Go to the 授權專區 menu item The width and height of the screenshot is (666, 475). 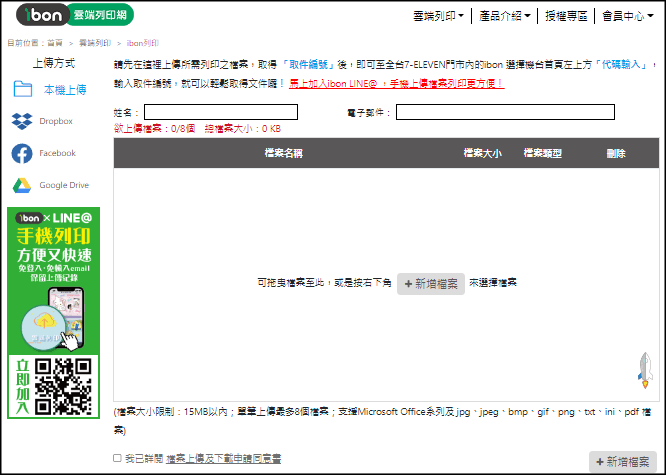click(x=568, y=17)
